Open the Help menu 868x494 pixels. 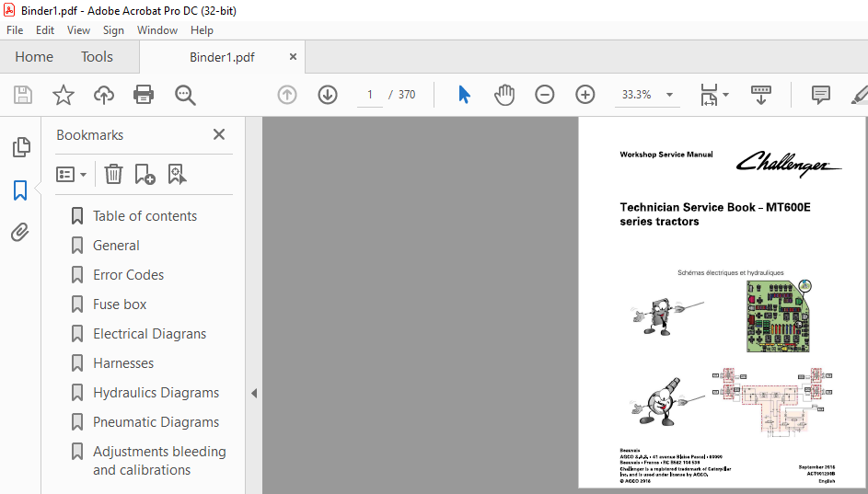click(203, 30)
